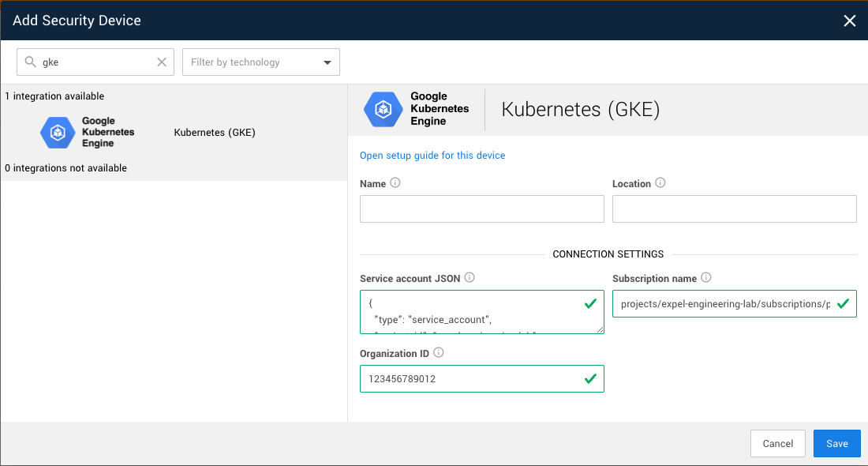The width and height of the screenshot is (868, 466).
Task: Close the Add Security Device dialog
Action: pyautogui.click(x=849, y=21)
